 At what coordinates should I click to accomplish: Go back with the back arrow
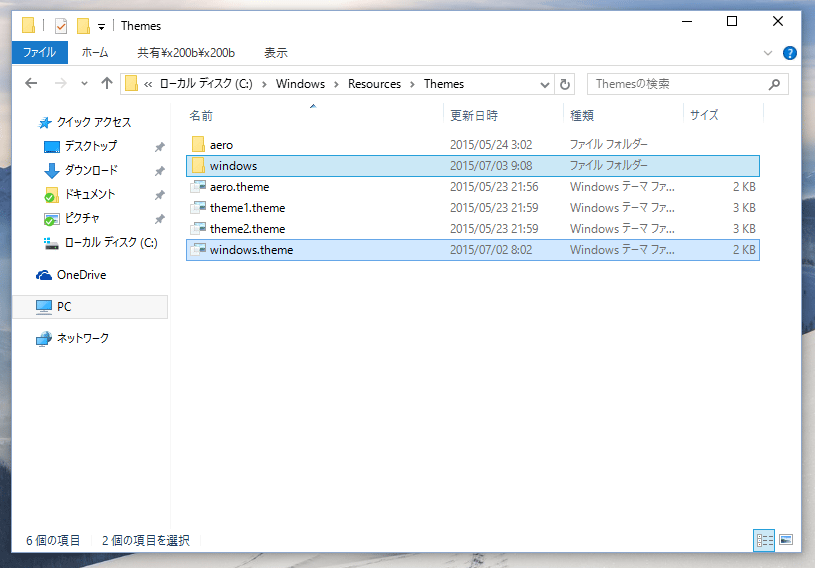click(31, 83)
